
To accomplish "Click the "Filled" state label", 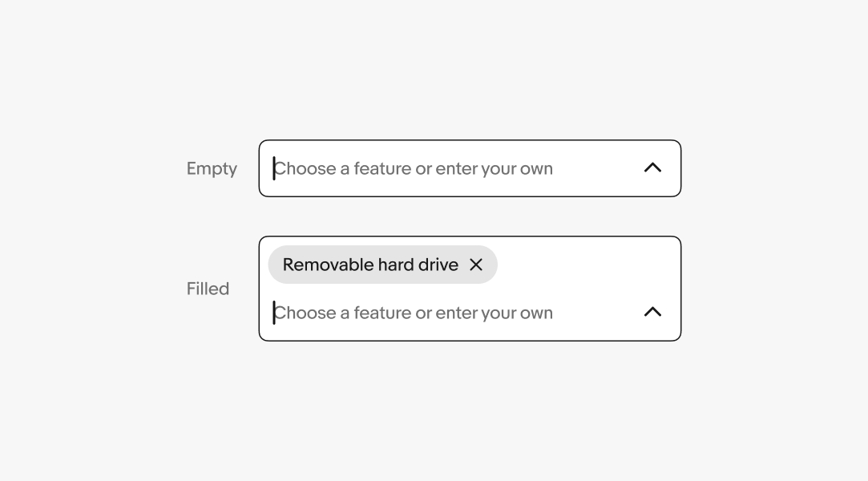I will [208, 289].
